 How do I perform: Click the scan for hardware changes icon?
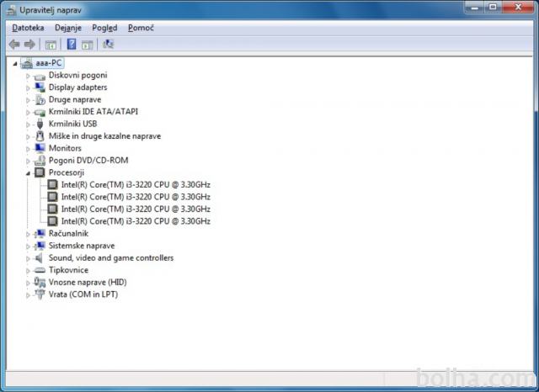point(108,44)
